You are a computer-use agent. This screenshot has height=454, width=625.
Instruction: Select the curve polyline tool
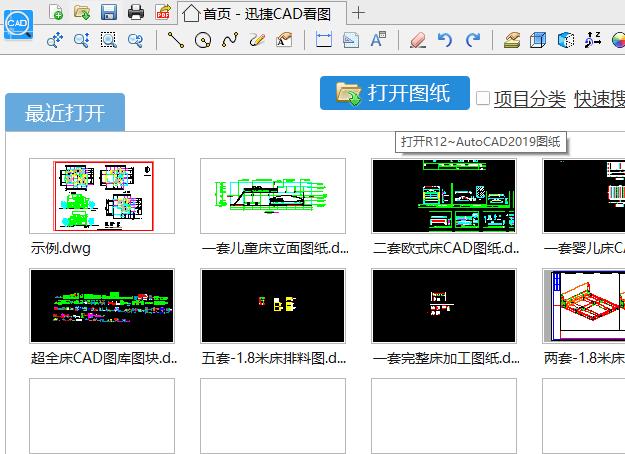coord(230,40)
